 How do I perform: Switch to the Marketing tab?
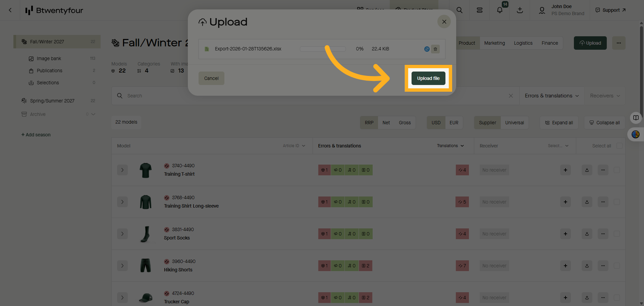point(494,43)
